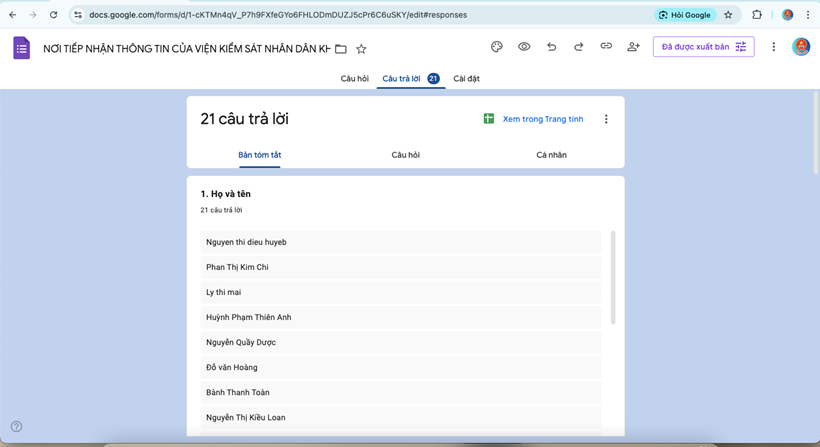The height and width of the screenshot is (447, 820).
Task: Click Xem trong Trang tính link
Action: [542, 119]
